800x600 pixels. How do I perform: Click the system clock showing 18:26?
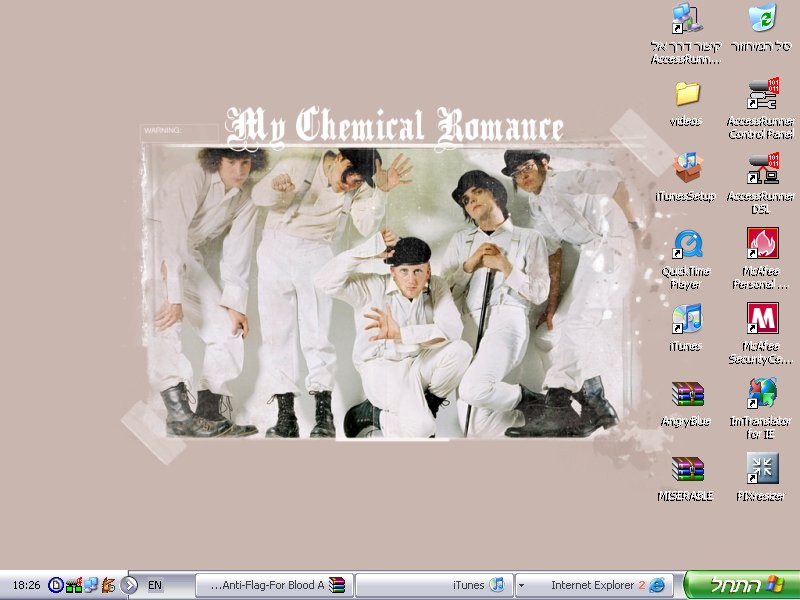click(25, 585)
